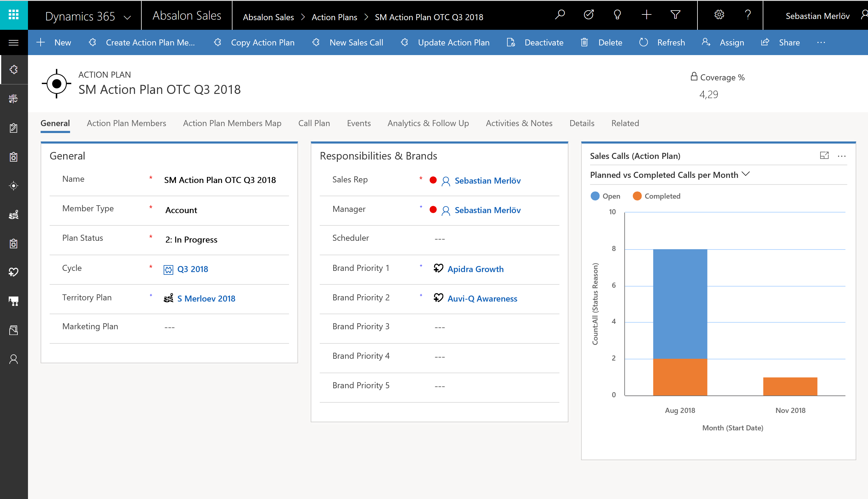Open the lightbulb assistant icon
This screenshot has height=499, width=868.
[x=617, y=15]
